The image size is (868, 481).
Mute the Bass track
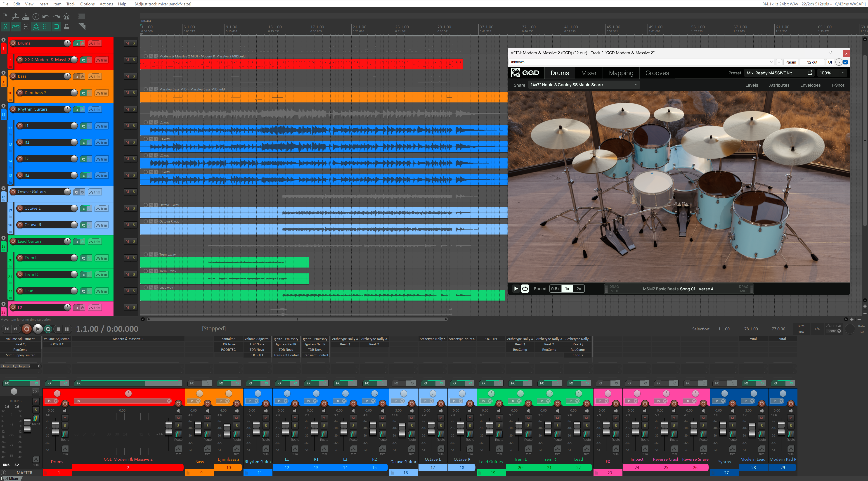click(x=127, y=76)
